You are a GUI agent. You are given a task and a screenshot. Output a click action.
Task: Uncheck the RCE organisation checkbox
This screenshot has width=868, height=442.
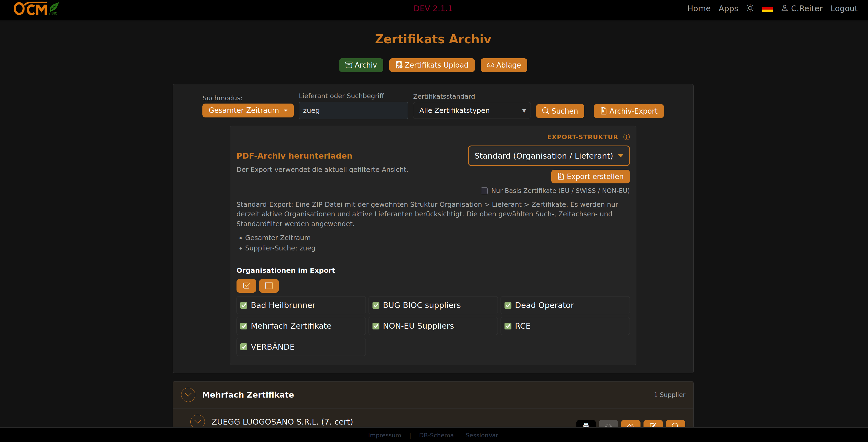click(x=508, y=326)
